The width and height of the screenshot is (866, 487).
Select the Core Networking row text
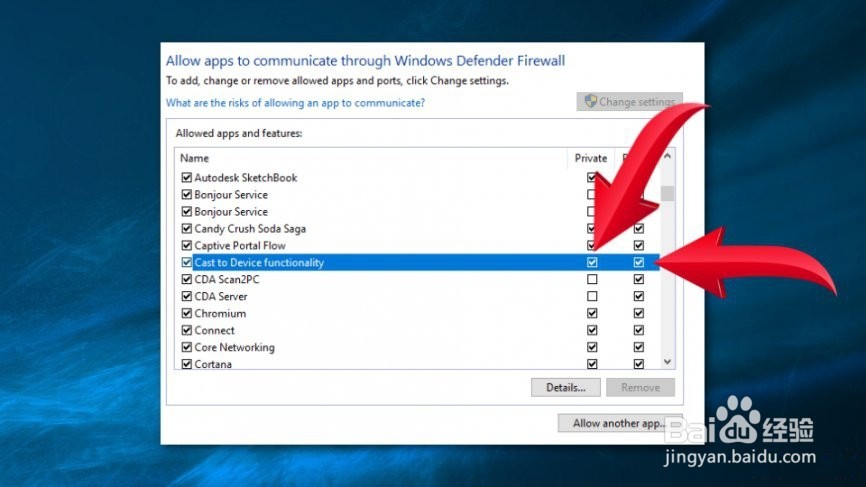pyautogui.click(x=234, y=347)
